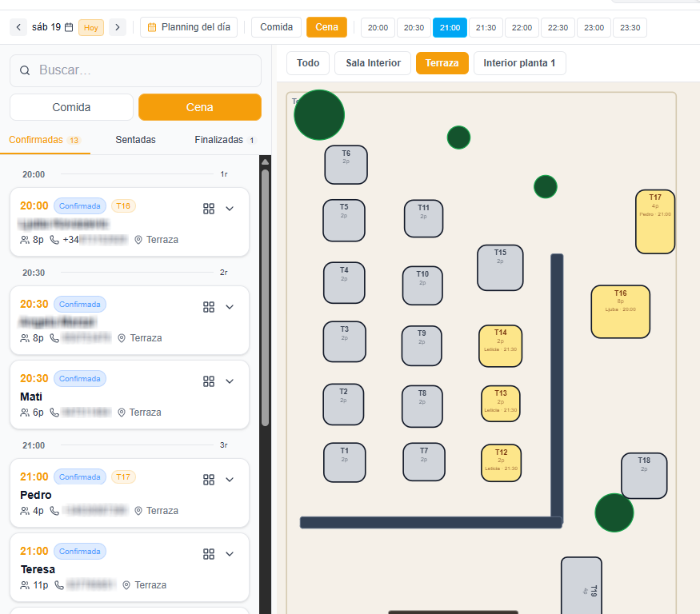Select table T6 on the terrace map
This screenshot has width=700, height=614.
[346, 165]
